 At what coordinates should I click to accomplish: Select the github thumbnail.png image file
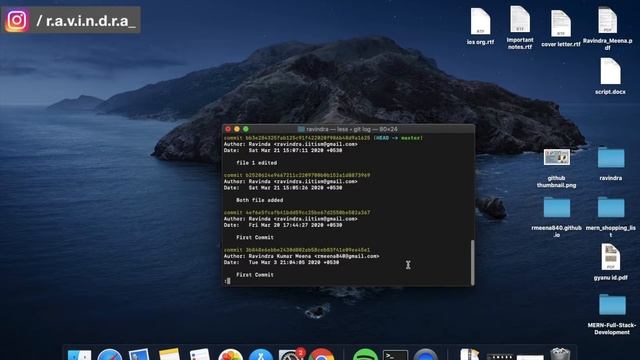[557, 157]
